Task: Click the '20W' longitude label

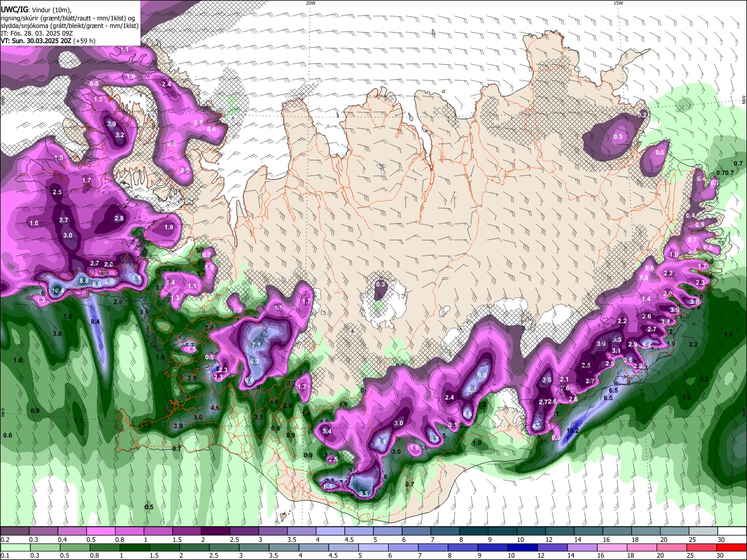Action: (311, 3)
